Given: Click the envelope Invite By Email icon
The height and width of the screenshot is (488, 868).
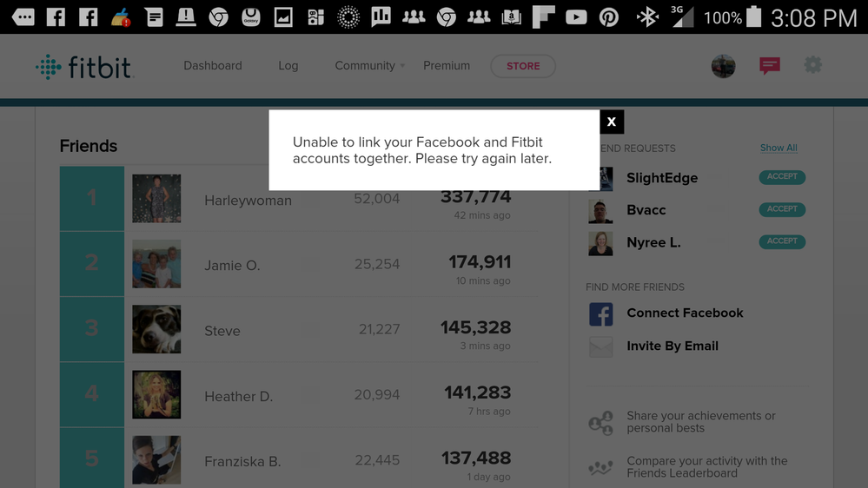Looking at the screenshot, I should click(x=600, y=346).
